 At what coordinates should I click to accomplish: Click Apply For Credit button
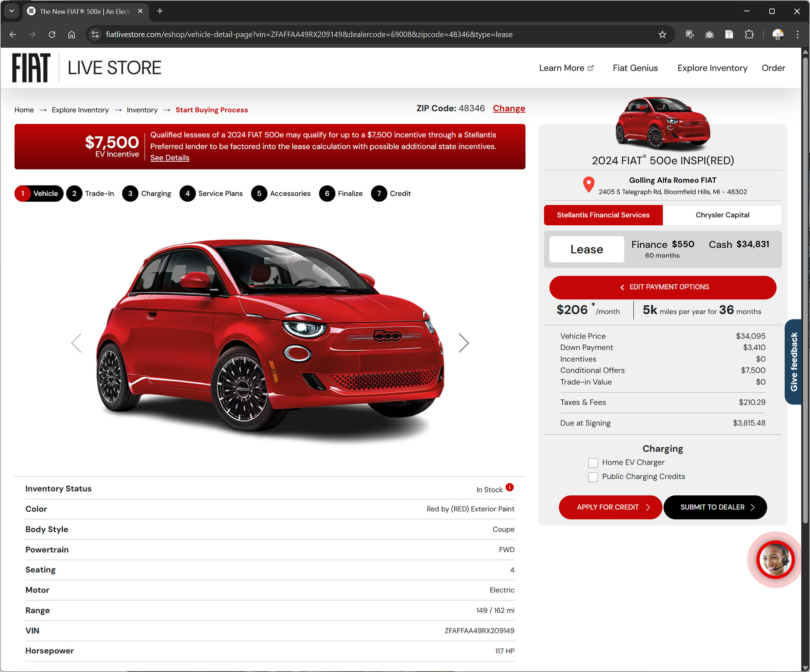610,507
